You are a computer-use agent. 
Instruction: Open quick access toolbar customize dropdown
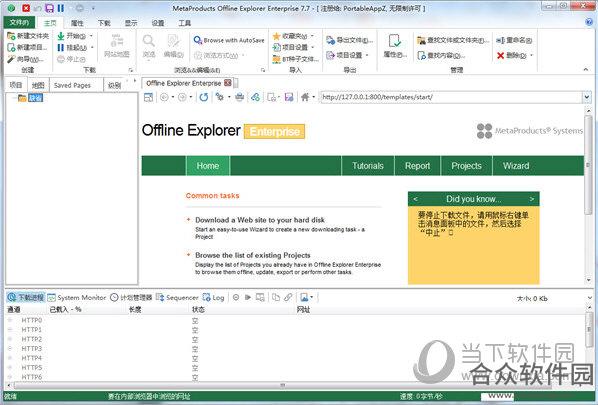coord(93,8)
